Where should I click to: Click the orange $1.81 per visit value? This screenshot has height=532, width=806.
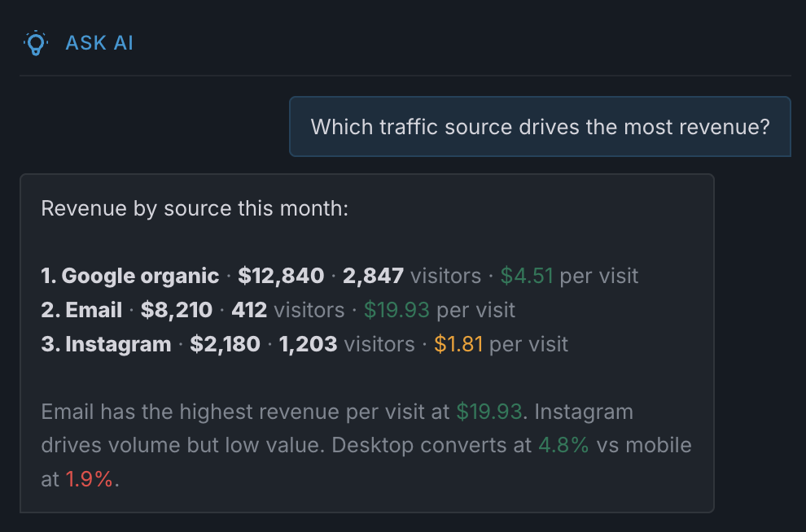458,344
